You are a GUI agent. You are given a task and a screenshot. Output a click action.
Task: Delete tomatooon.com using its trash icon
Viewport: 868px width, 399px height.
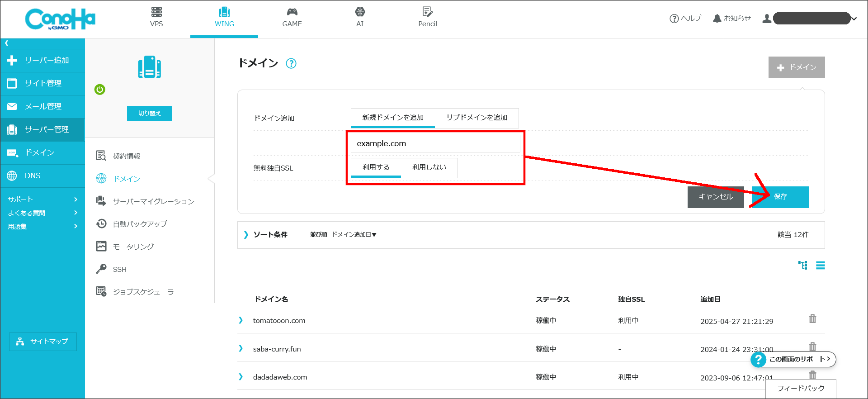(812, 319)
